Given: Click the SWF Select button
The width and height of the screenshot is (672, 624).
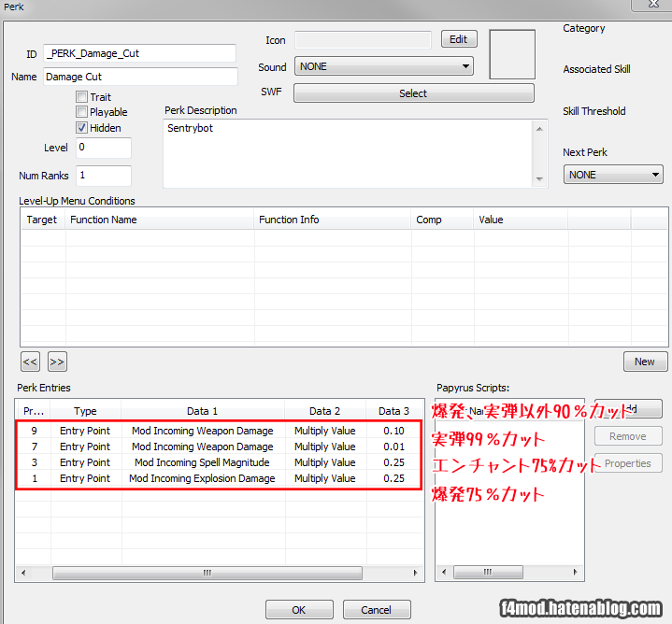Looking at the screenshot, I should [x=413, y=93].
